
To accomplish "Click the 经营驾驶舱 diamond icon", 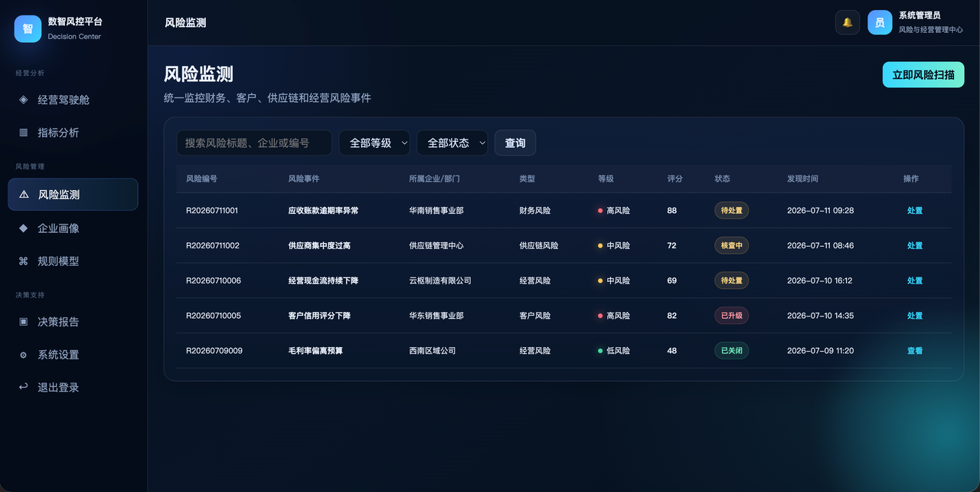I will (x=23, y=100).
